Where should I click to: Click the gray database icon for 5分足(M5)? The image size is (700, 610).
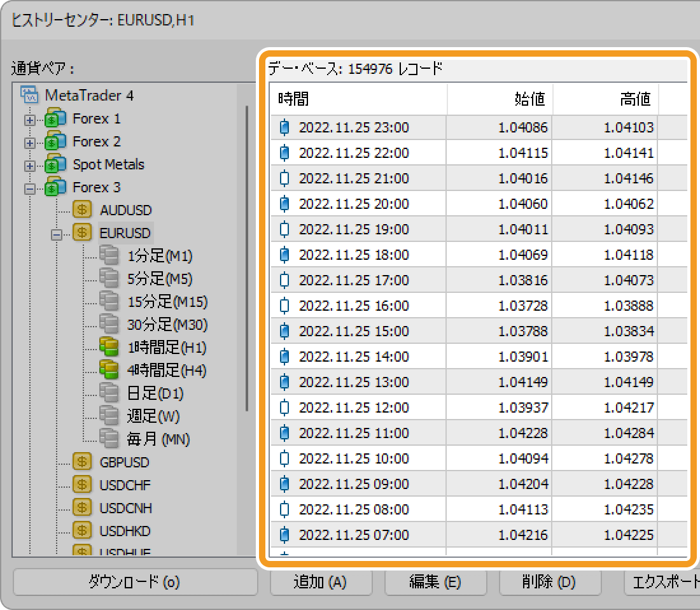pyautogui.click(x=109, y=278)
